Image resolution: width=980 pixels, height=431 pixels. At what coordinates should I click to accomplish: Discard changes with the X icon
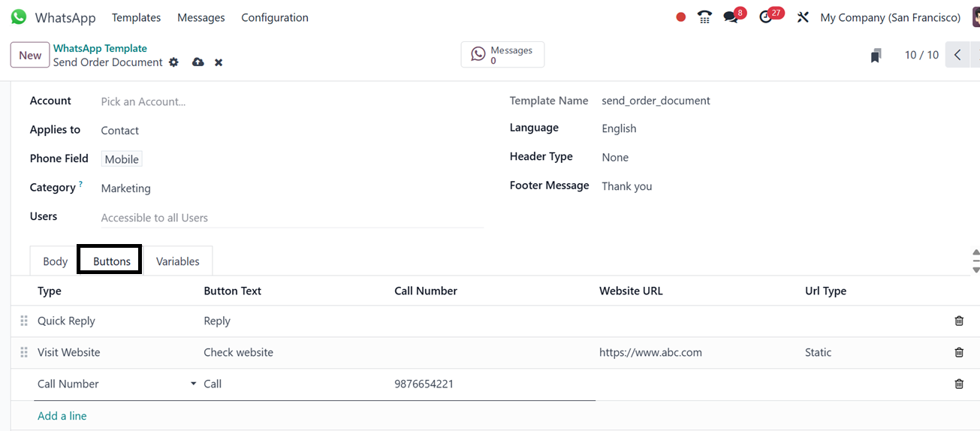[219, 62]
